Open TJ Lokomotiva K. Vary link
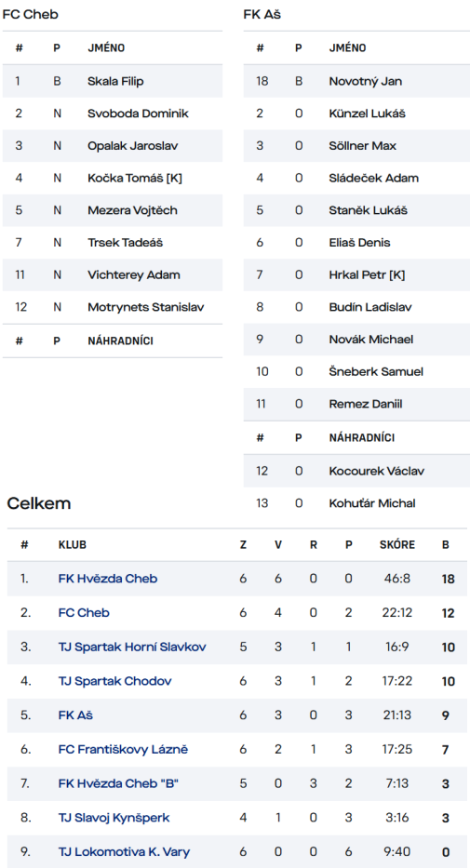Screen dimensions: 470x868 124,852
